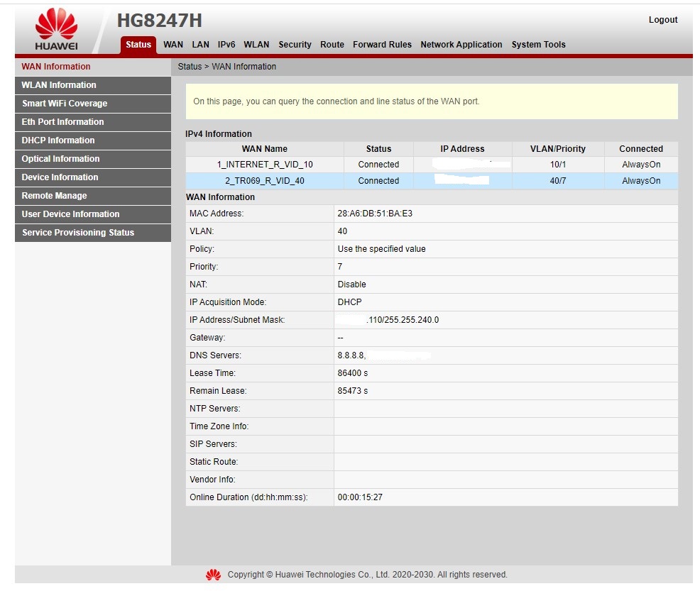Click the Time Zone Info label
The image size is (700, 591).
point(219,426)
